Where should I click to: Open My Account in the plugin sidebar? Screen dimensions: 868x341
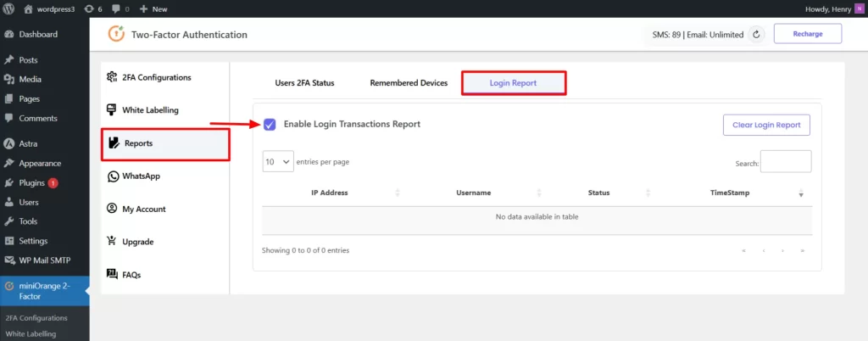point(143,210)
